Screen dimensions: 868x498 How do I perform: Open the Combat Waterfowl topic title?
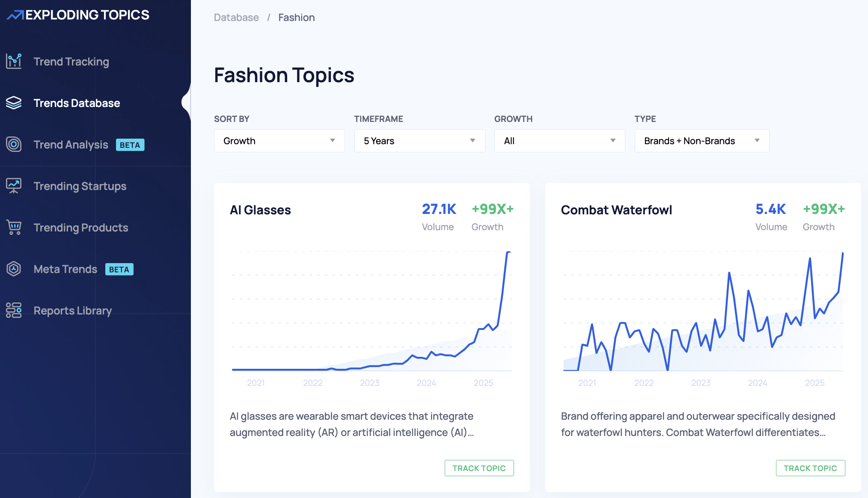tap(616, 210)
